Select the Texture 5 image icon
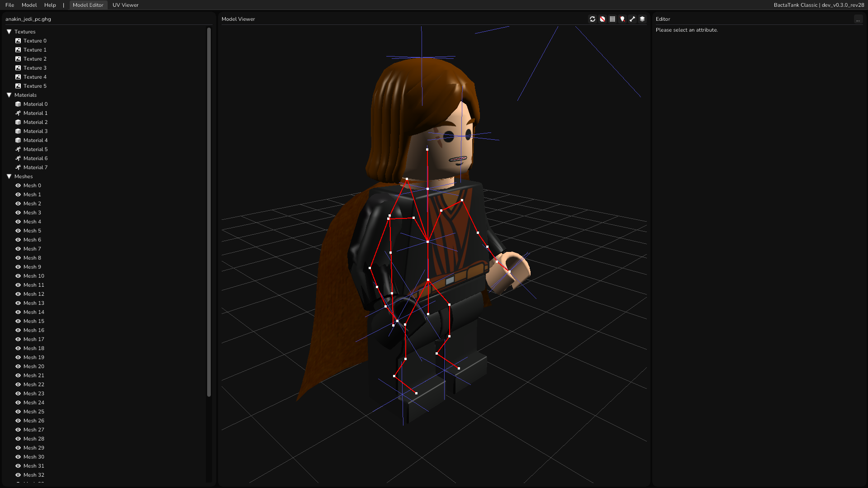This screenshot has height=488, width=868. coord(18,86)
